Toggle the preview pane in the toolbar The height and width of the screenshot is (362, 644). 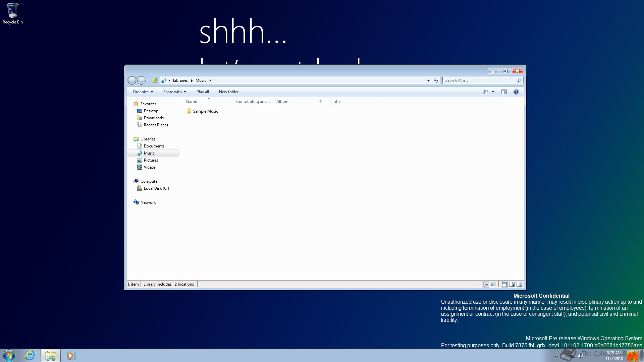tap(504, 92)
